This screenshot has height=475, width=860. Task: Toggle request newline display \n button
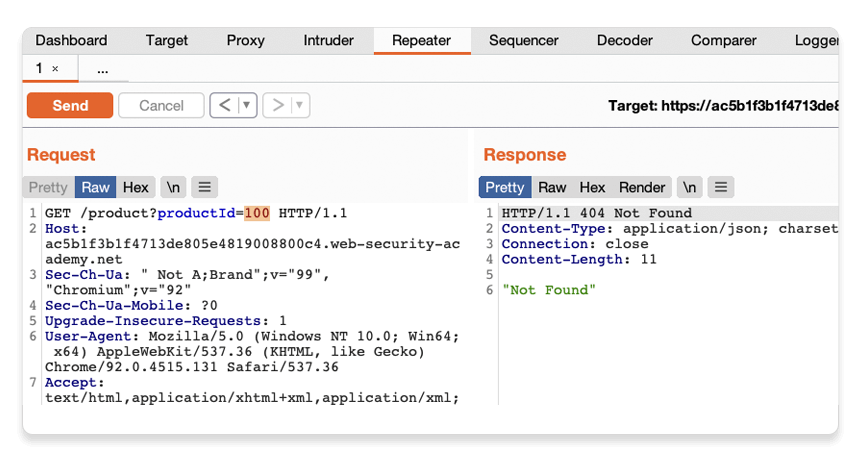click(x=173, y=187)
